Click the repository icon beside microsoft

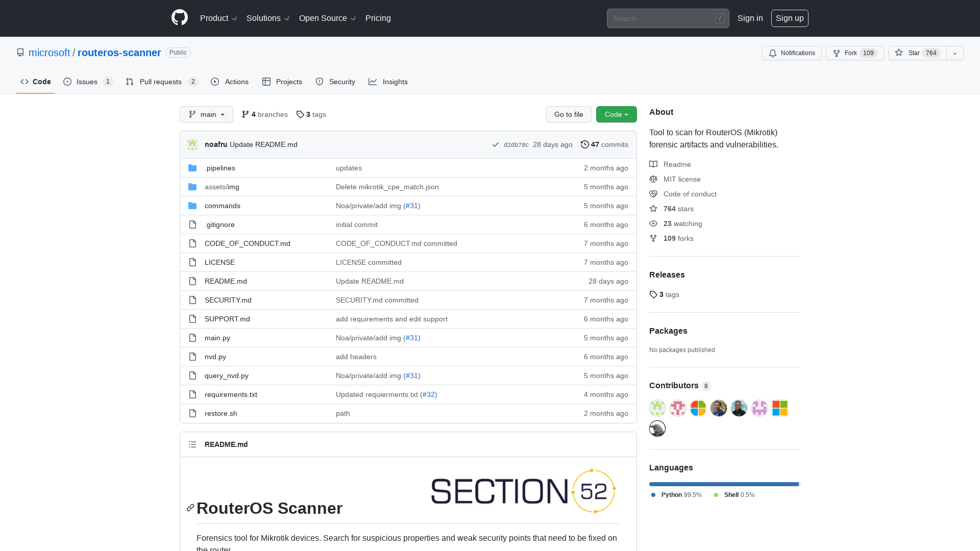pos(20,53)
